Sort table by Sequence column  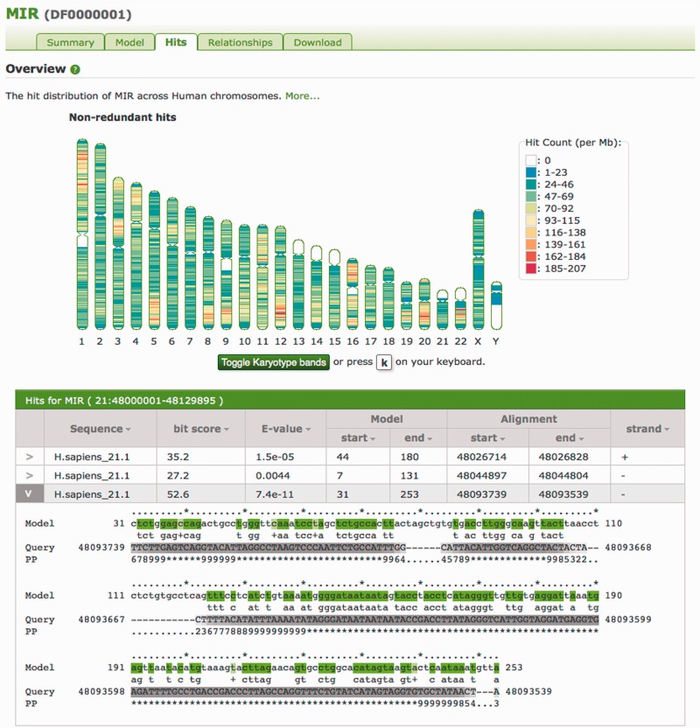(101, 429)
